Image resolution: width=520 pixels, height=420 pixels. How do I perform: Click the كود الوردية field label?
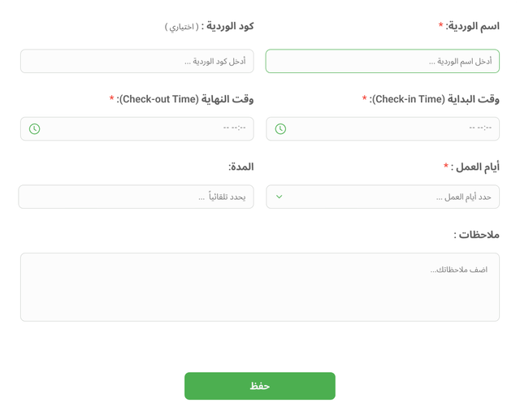click(x=228, y=27)
